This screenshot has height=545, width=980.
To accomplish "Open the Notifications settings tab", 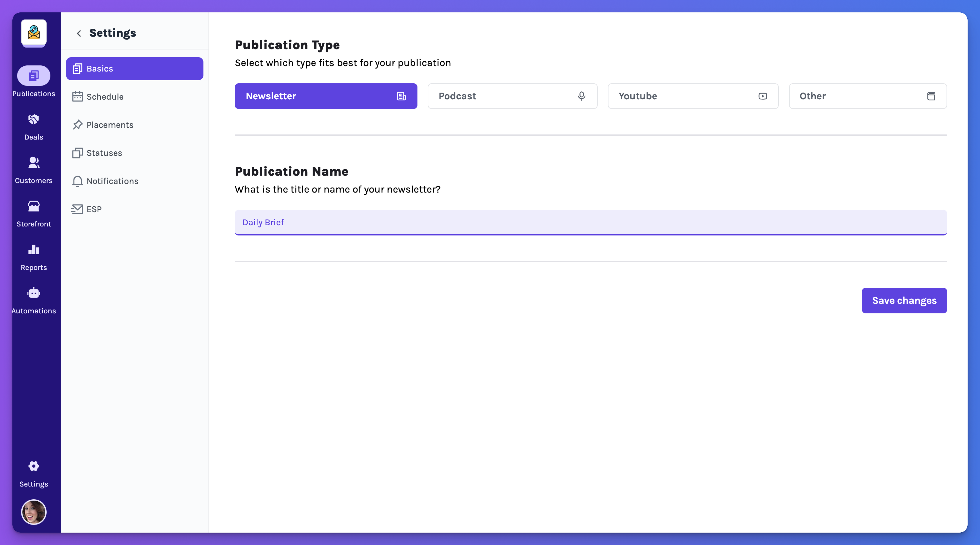I will pyautogui.click(x=135, y=181).
